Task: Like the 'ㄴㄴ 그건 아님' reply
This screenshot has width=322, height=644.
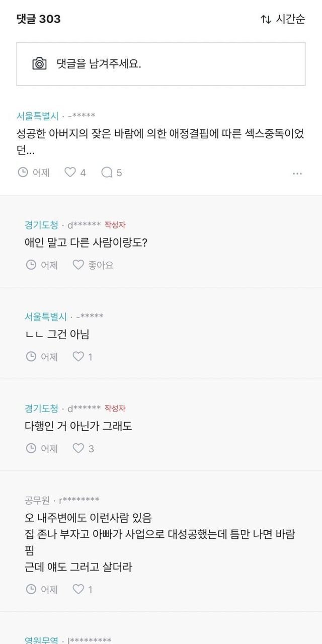Action: click(78, 357)
